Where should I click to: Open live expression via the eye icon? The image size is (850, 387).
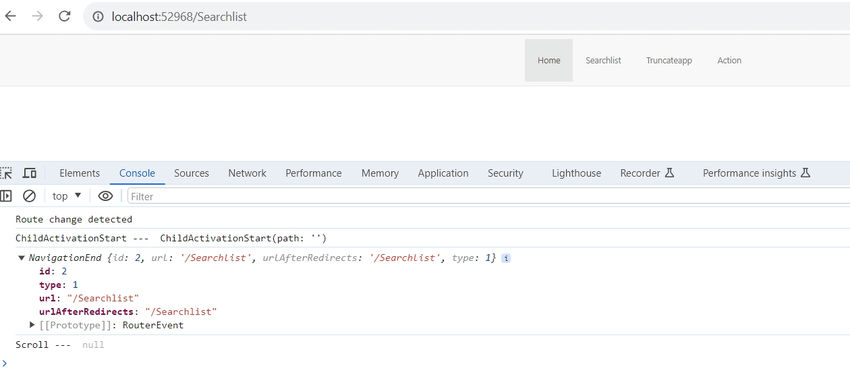click(105, 196)
